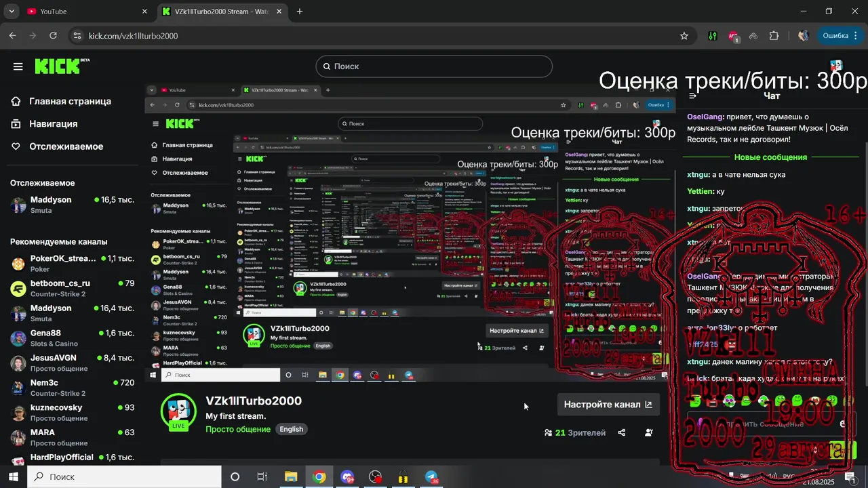Viewport: 868px width, 488px height.
Task: Open kuznecovsky channel
Action: coord(73,412)
